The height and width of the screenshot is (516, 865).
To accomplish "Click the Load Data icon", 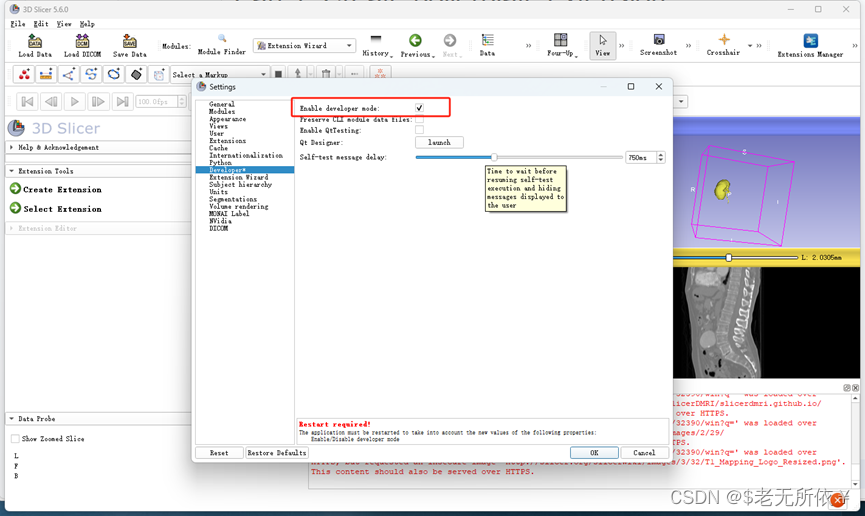I will coord(35,45).
